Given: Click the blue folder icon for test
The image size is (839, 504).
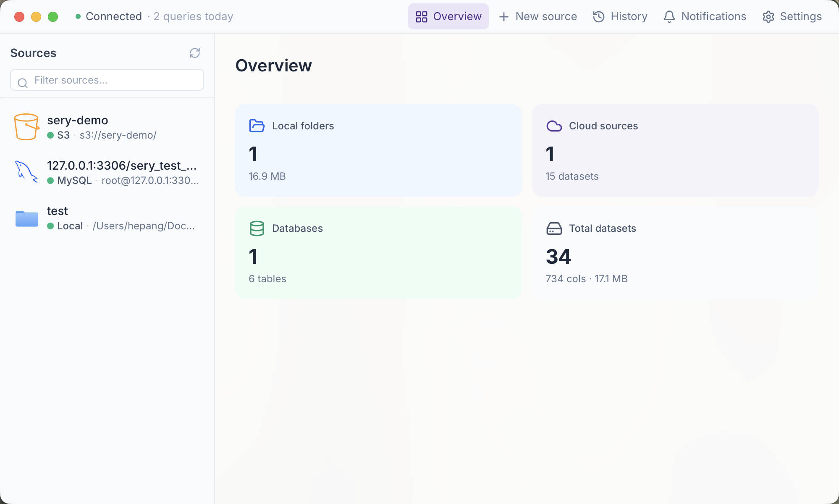Looking at the screenshot, I should click(27, 218).
